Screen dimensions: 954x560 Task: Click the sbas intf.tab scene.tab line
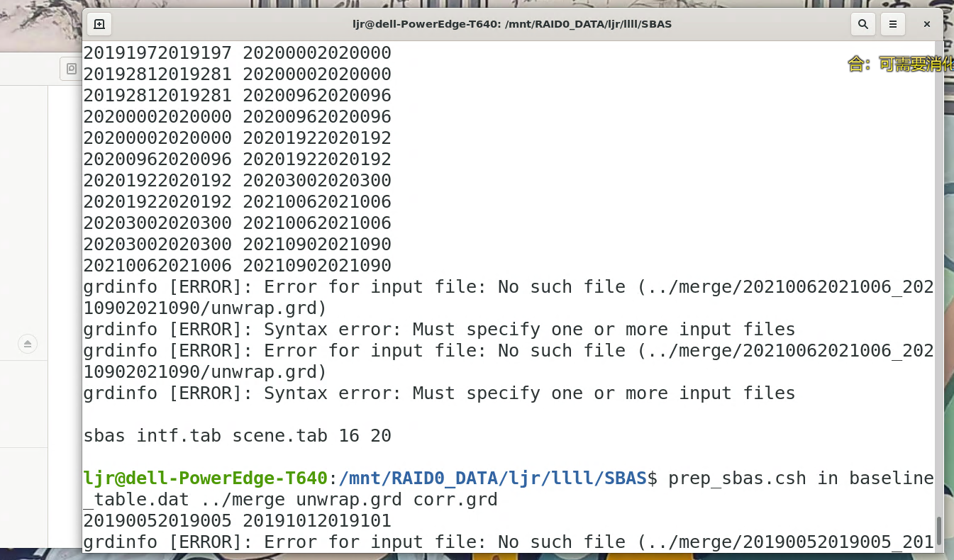[x=236, y=435]
